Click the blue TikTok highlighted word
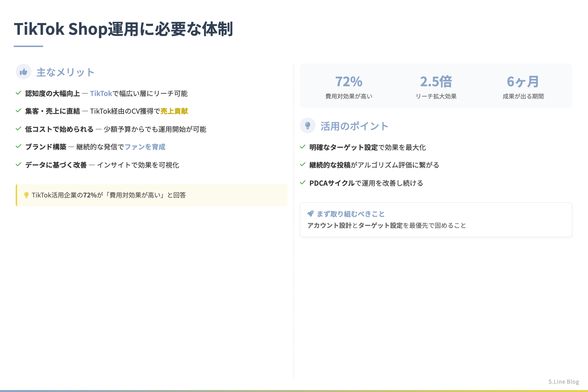 [101, 94]
